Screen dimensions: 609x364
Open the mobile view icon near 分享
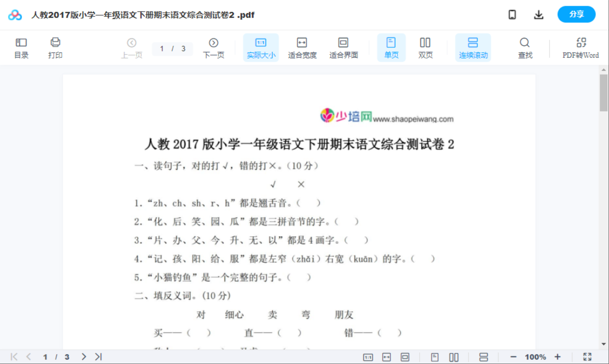tap(512, 14)
